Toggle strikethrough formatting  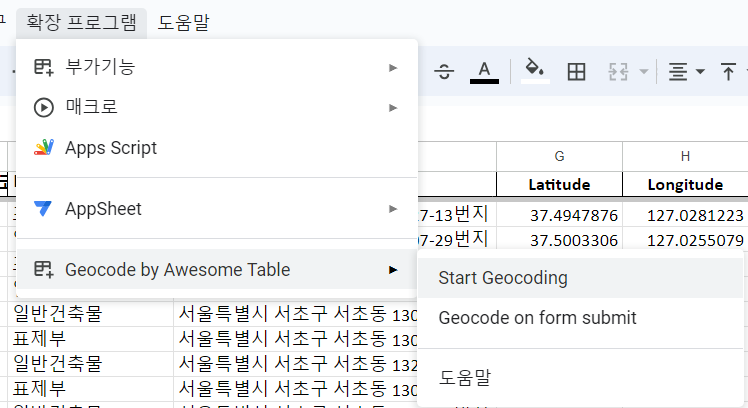pos(444,72)
